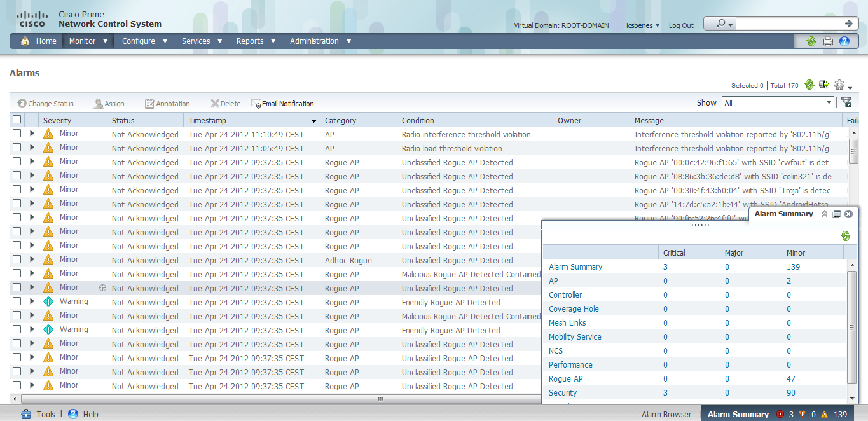The height and width of the screenshot is (421, 868).
Task: Select all alarms with the header checkbox
Action: coord(17,120)
